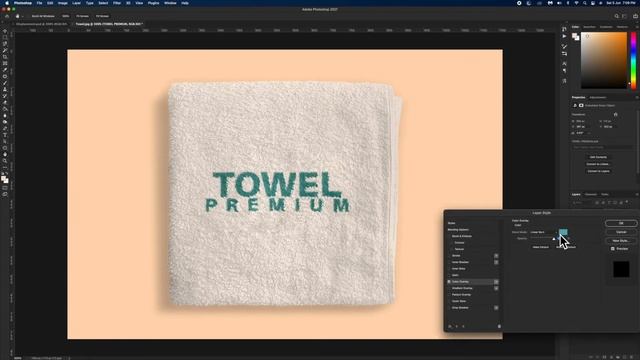Screen dimensions: 640x360
Task: Enable the Gradient Overlay checkbox
Action: click(449, 288)
